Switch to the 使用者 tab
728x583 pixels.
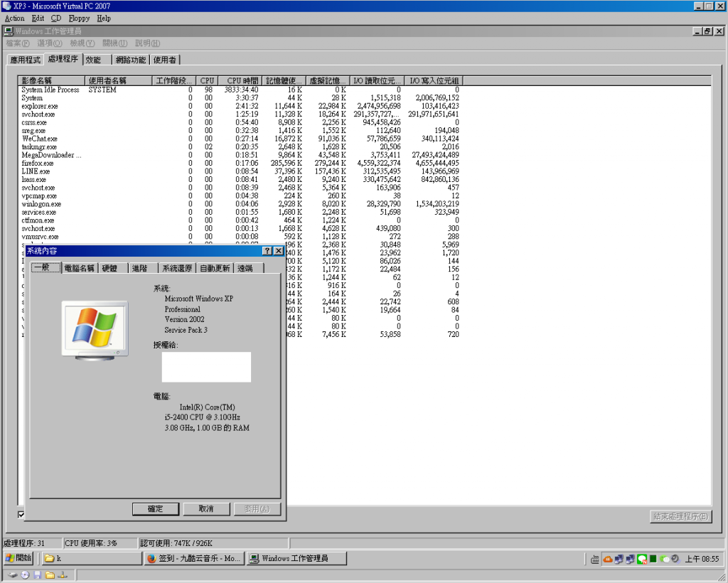[165, 60]
